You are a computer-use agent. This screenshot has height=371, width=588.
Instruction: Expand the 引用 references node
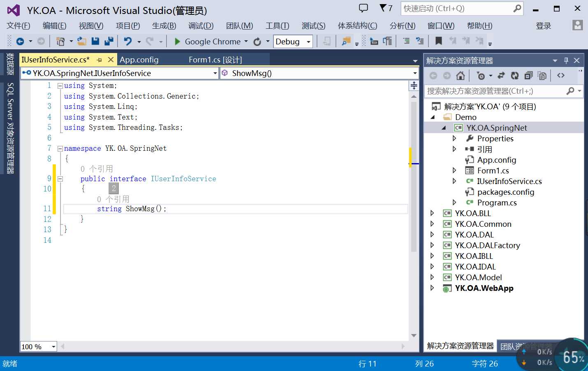tap(454, 149)
